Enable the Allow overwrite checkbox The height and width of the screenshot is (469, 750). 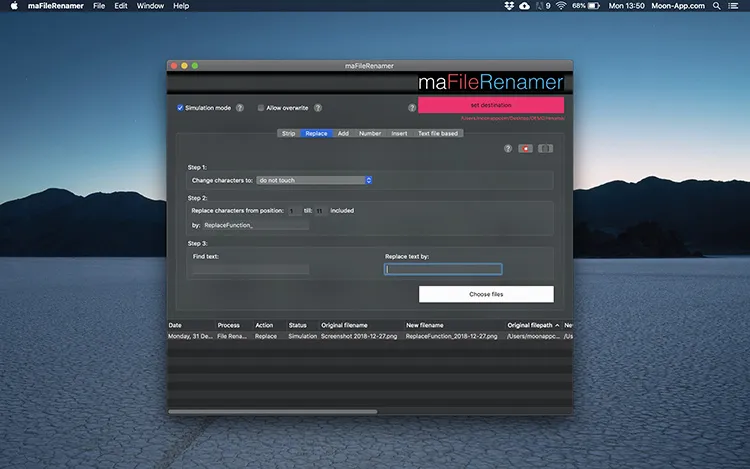pyautogui.click(x=261, y=107)
